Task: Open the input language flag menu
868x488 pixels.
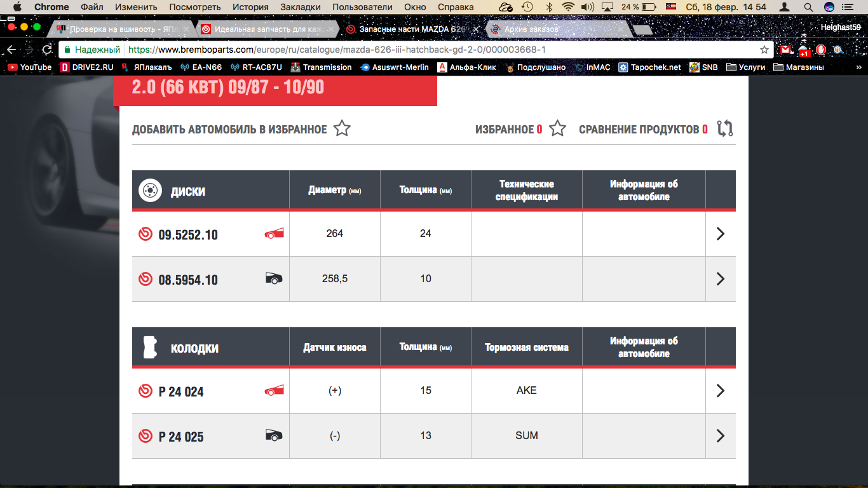Action: [671, 7]
